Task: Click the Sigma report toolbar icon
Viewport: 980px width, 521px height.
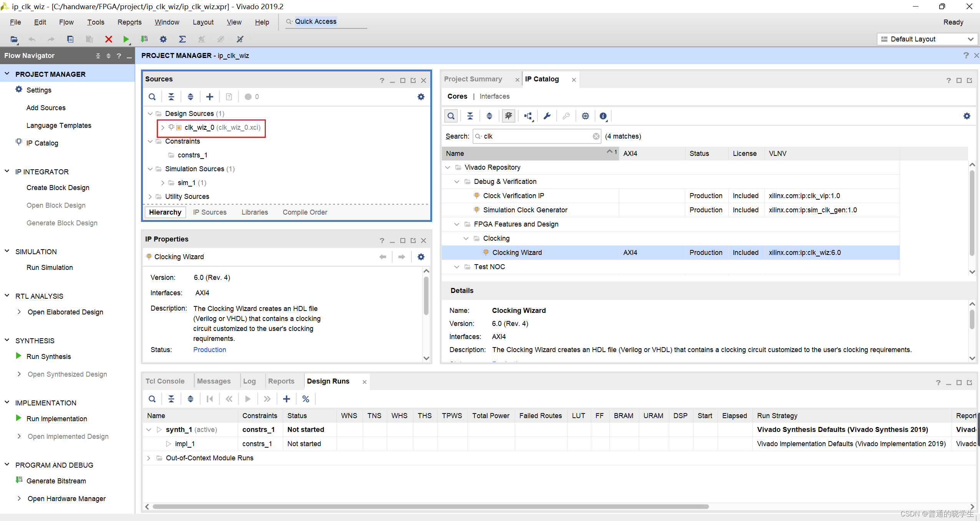Action: coord(182,39)
